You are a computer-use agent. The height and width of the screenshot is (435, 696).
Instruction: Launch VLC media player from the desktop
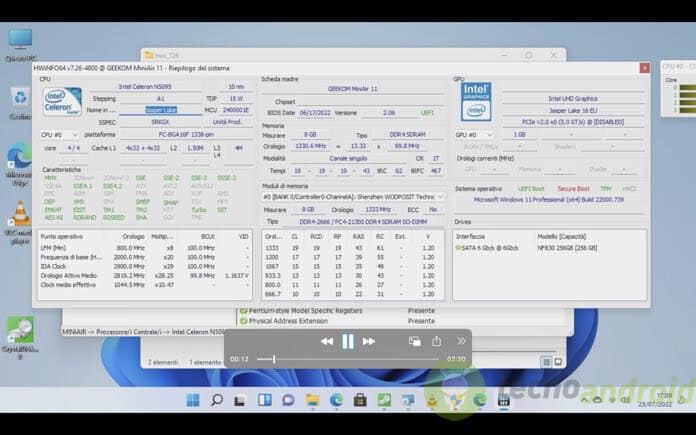coord(20,214)
